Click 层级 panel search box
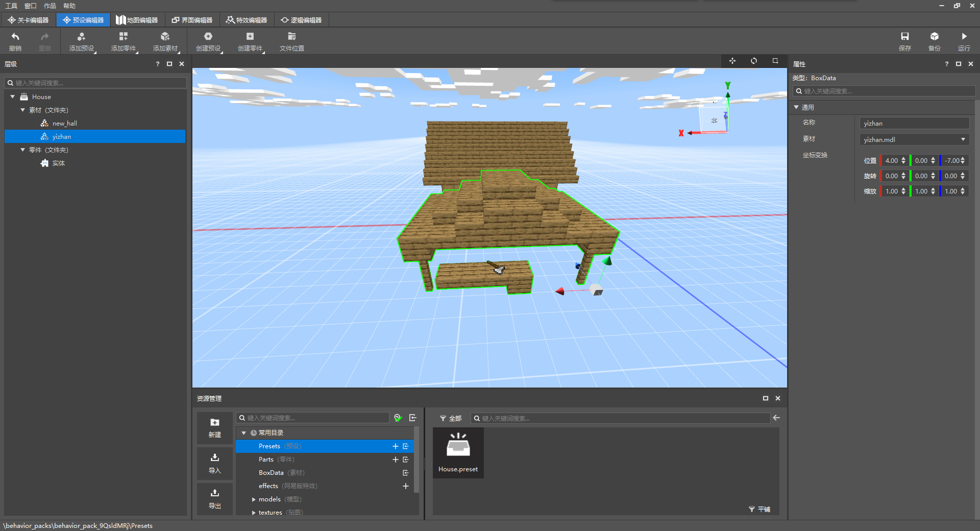The height and width of the screenshot is (531, 980). tap(96, 83)
